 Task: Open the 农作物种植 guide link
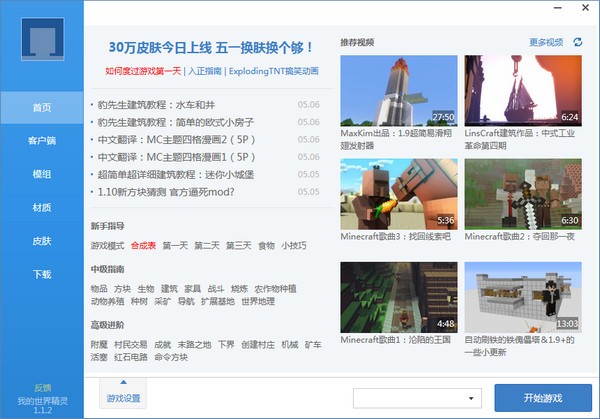point(276,289)
